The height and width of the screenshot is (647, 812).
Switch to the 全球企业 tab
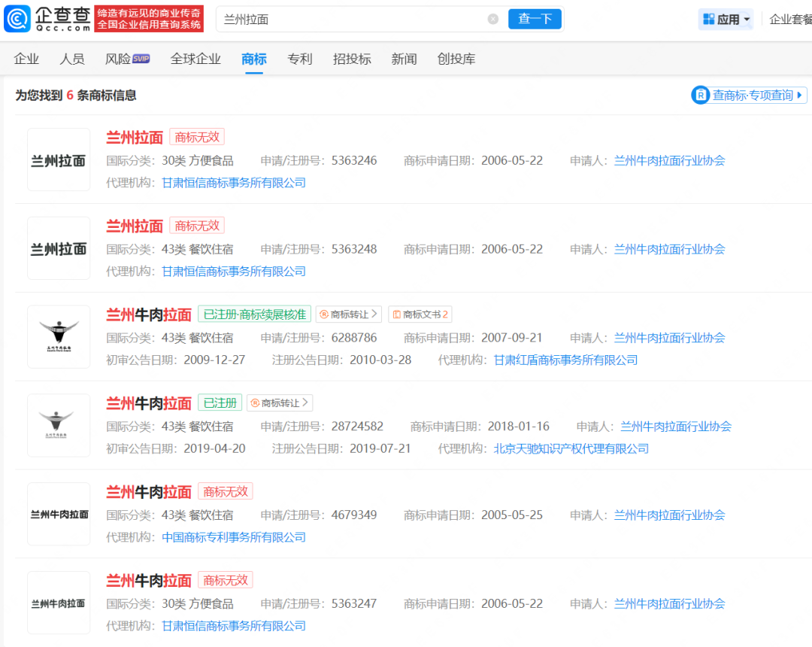195,59
